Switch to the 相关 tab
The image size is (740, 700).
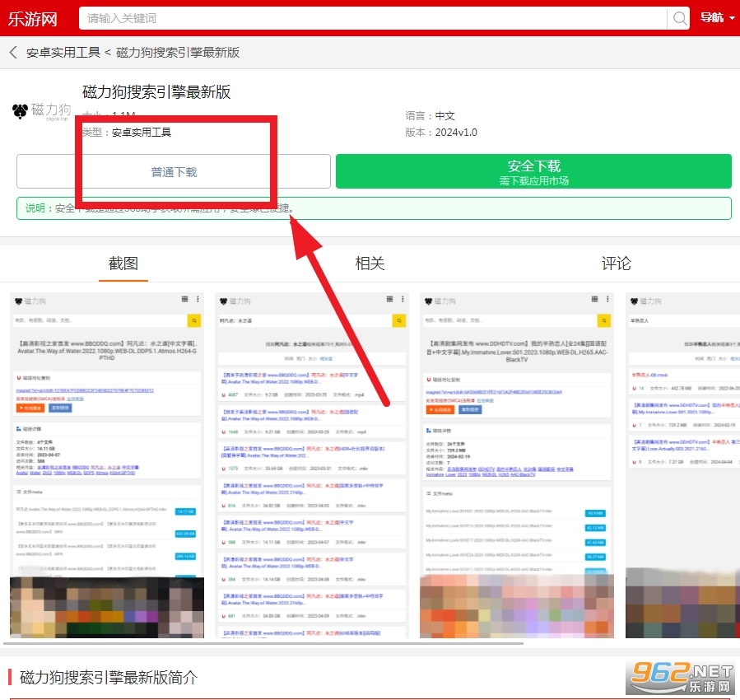click(370, 264)
